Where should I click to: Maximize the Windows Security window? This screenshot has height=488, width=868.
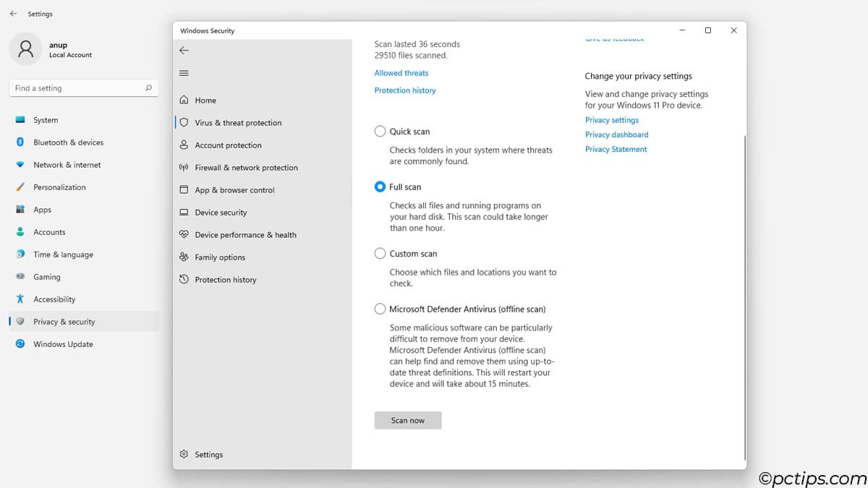(708, 30)
